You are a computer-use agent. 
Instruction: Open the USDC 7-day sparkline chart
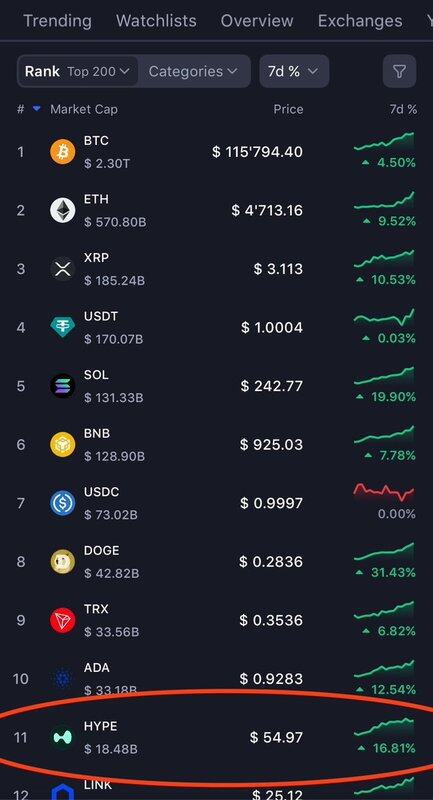pyautogui.click(x=384, y=493)
